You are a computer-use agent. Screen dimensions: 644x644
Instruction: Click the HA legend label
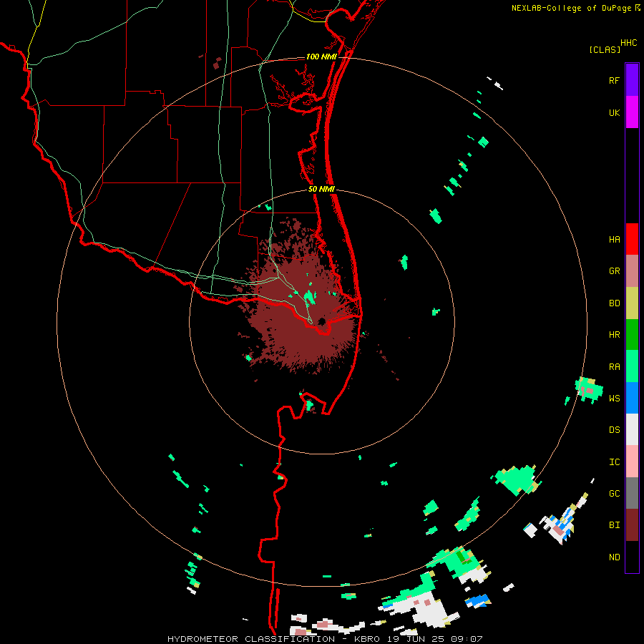614,240
